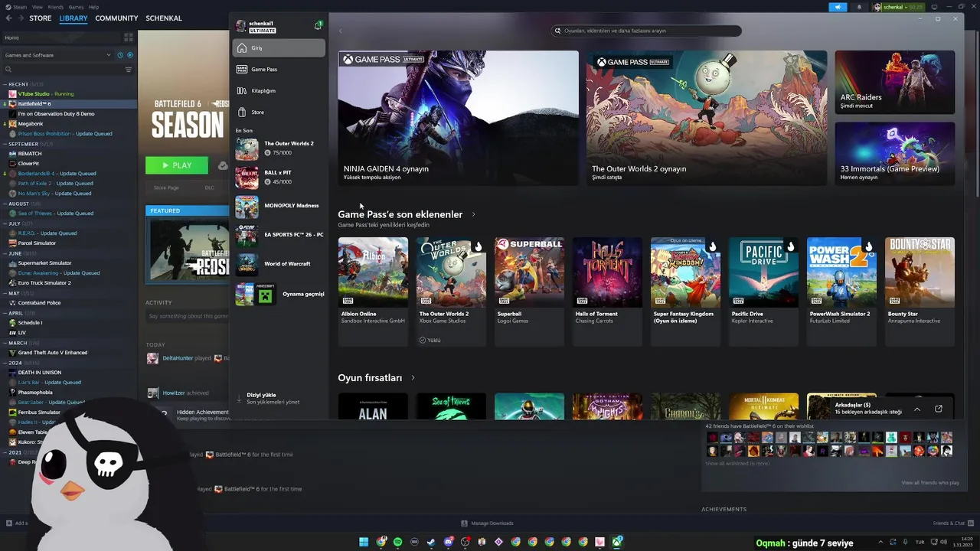
Task: Click Steam announcements megaphone button
Action: point(838,7)
